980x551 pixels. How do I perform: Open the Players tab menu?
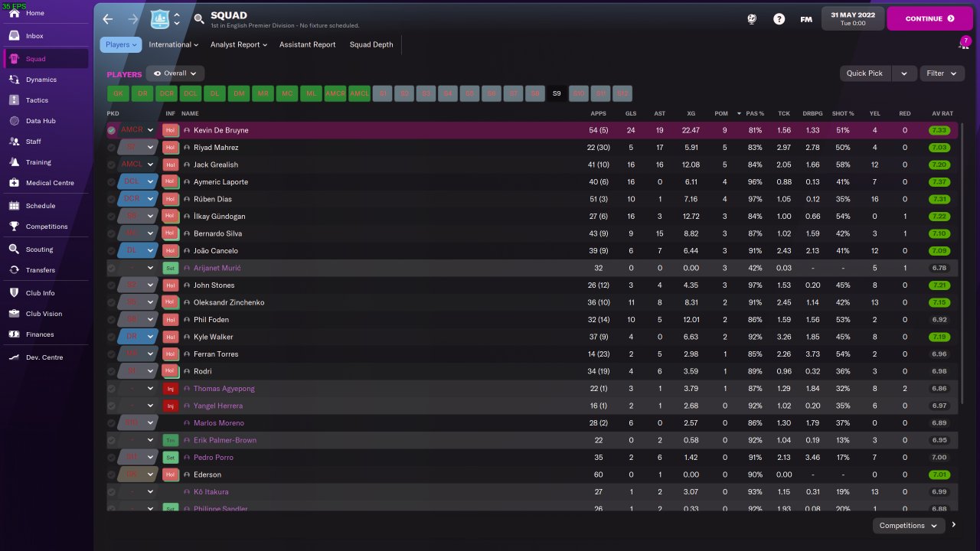(121, 44)
